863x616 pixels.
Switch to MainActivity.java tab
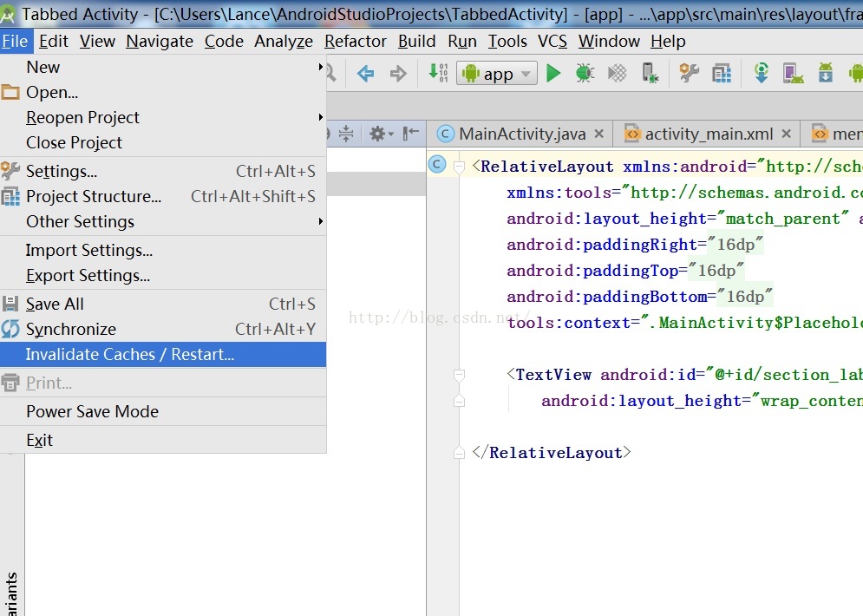[522, 134]
